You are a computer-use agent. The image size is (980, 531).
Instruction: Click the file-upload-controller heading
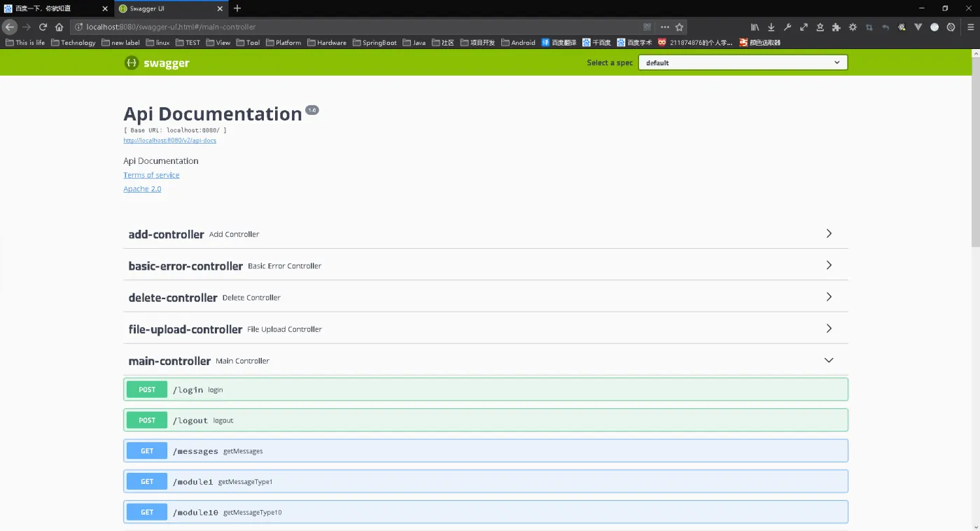click(185, 329)
